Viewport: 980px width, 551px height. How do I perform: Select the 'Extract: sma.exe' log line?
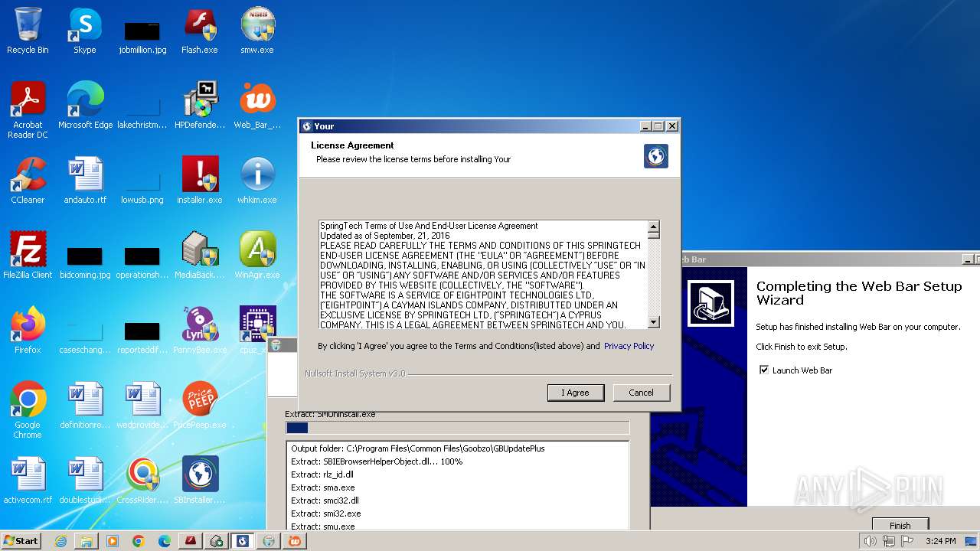click(323, 487)
